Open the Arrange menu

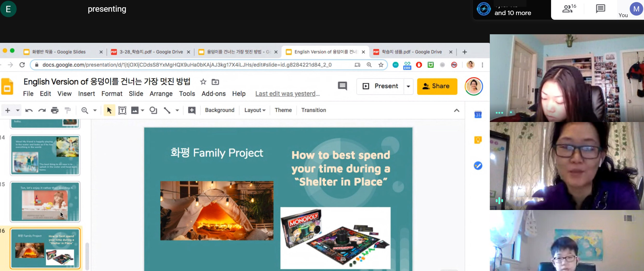pyautogui.click(x=161, y=94)
